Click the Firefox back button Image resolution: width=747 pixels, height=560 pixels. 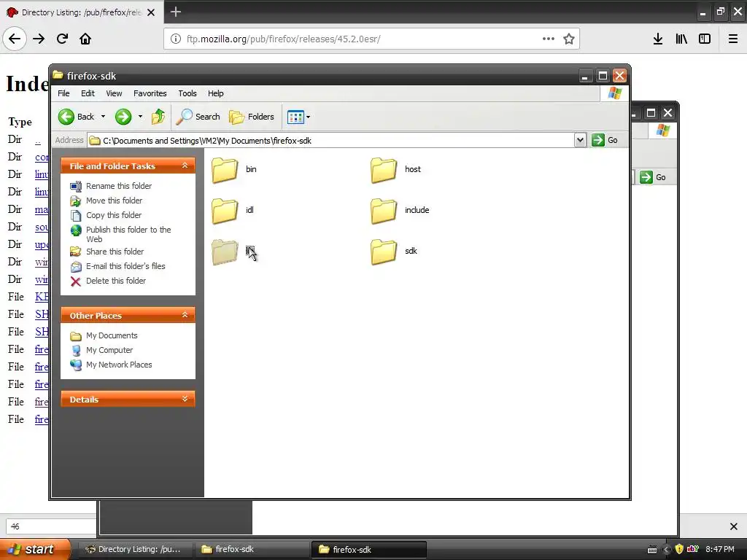click(15, 39)
